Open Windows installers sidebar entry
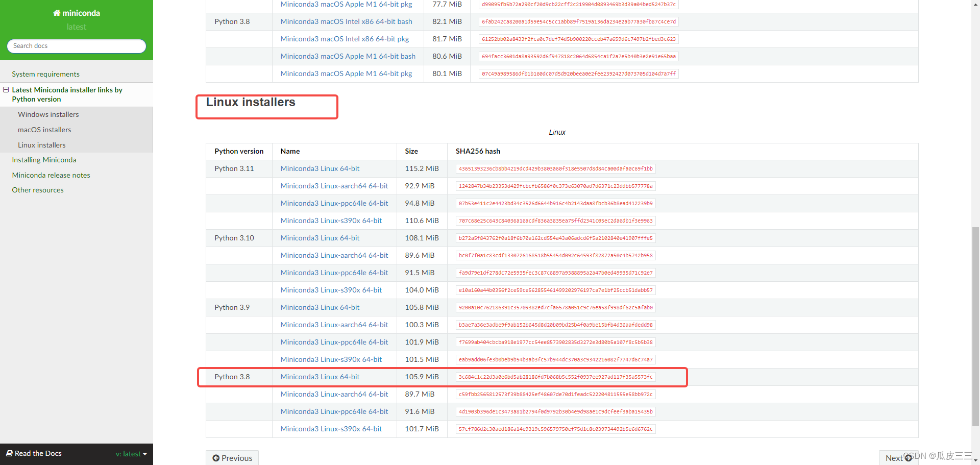The image size is (980, 465). point(48,114)
